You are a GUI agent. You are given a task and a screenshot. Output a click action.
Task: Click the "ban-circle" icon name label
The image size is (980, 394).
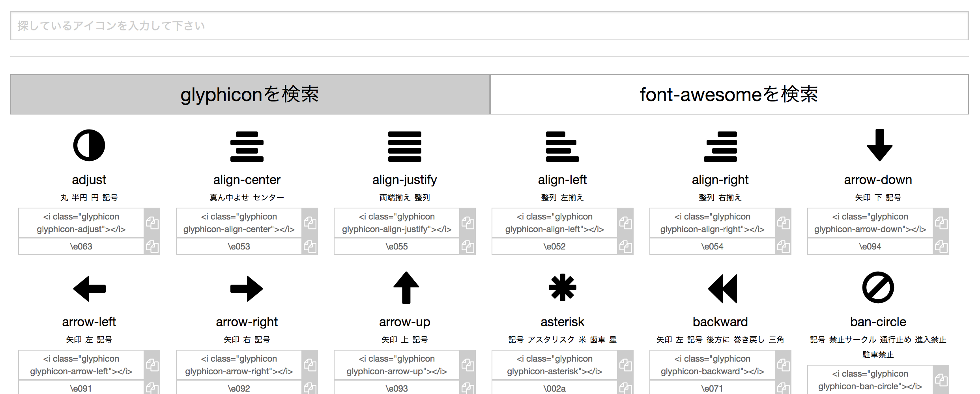click(878, 322)
